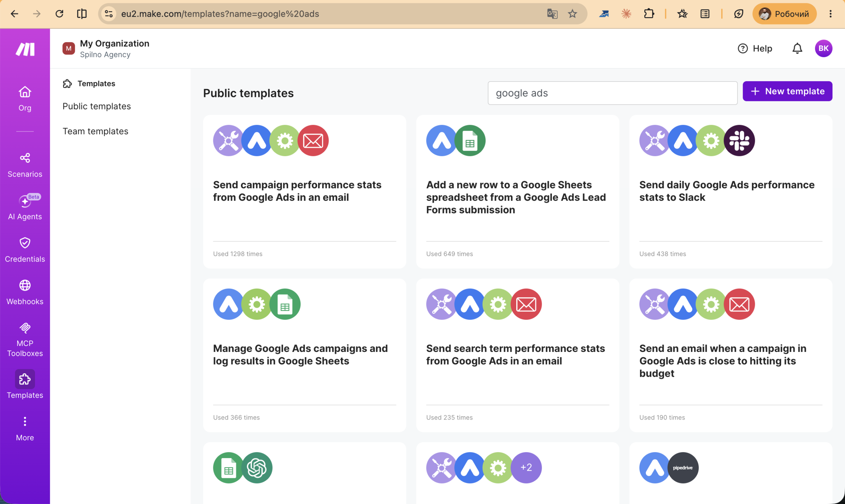This screenshot has height=504, width=845.
Task: Open AI Agents beta section
Action: coord(25,207)
